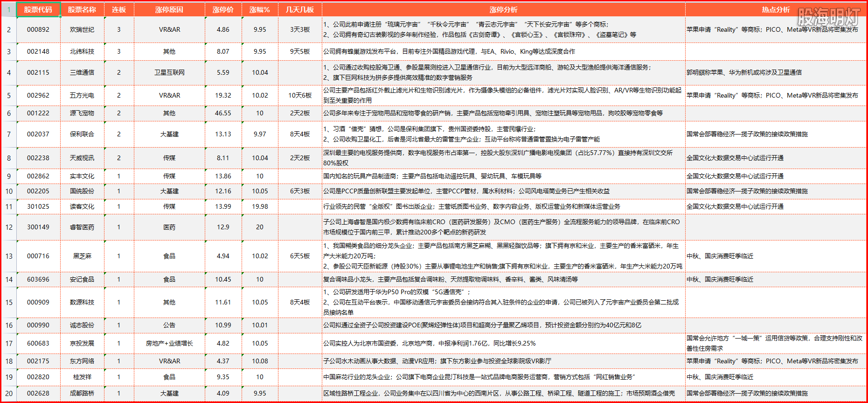Select row number 2 header
Screen dimensions: 868x403
pyautogui.click(x=9, y=29)
